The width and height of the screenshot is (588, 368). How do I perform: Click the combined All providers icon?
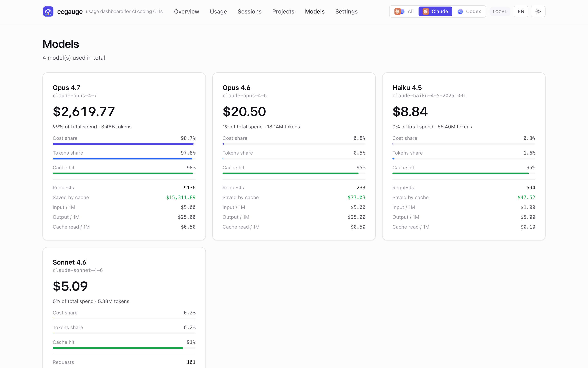[x=399, y=11]
